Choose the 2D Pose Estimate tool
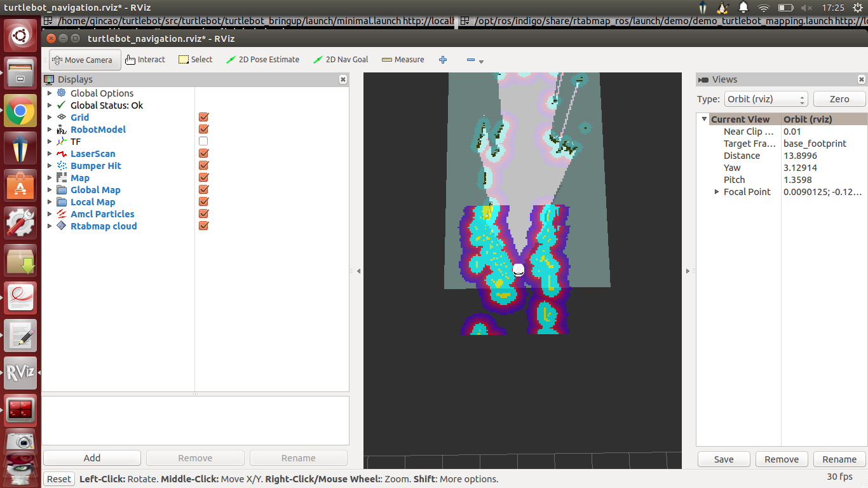The width and height of the screenshot is (868, 488). coord(262,60)
